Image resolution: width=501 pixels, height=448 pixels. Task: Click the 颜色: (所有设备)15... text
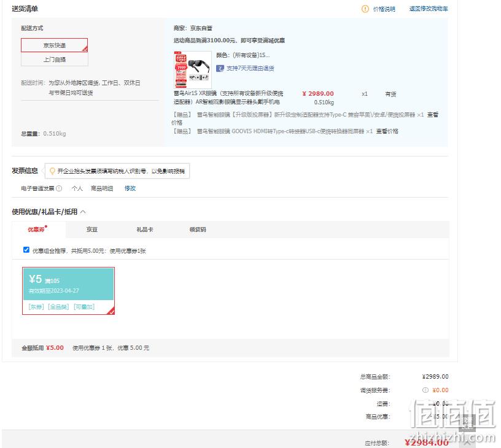[243, 55]
